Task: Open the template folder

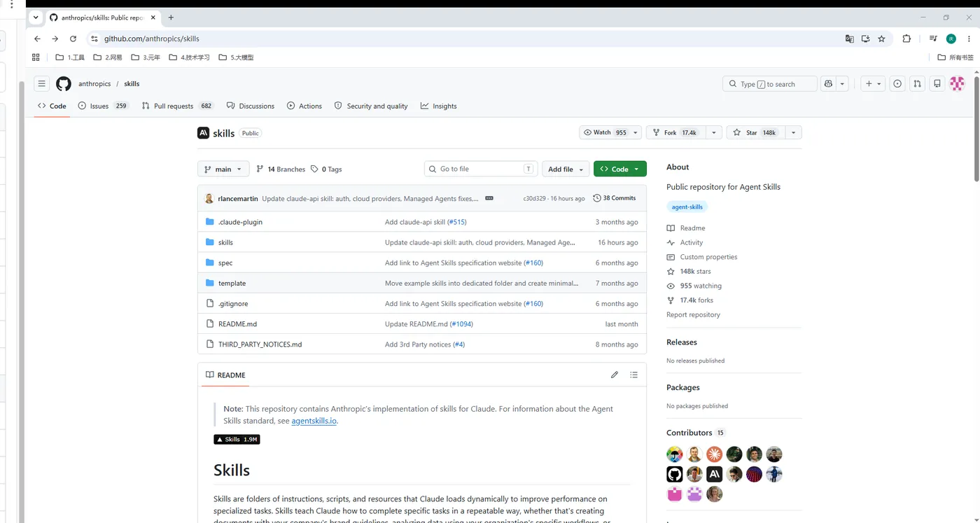Action: pos(232,283)
